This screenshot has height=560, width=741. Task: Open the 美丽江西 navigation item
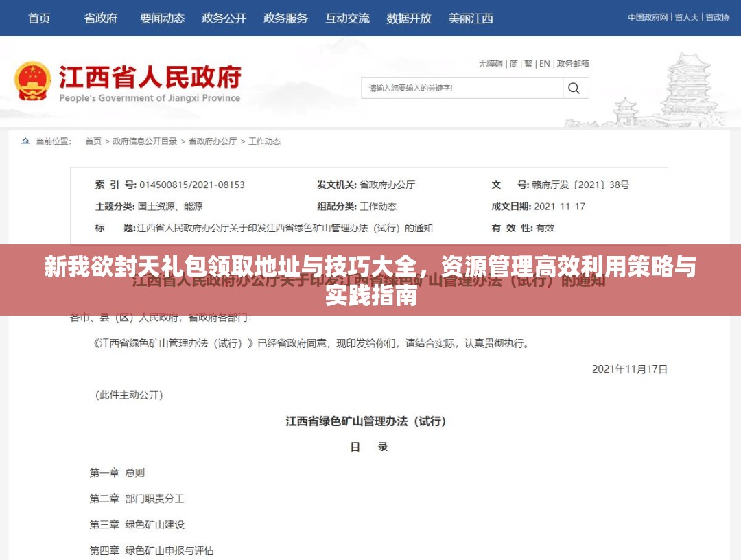(x=471, y=19)
